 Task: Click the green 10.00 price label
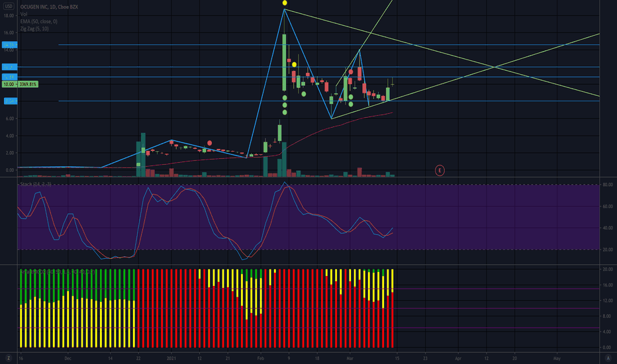pos(9,84)
